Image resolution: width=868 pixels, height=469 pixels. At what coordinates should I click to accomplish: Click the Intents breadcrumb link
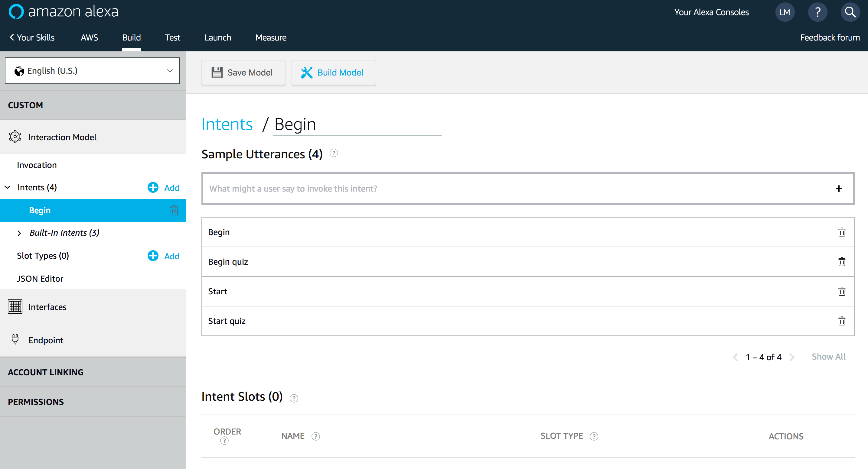point(227,124)
